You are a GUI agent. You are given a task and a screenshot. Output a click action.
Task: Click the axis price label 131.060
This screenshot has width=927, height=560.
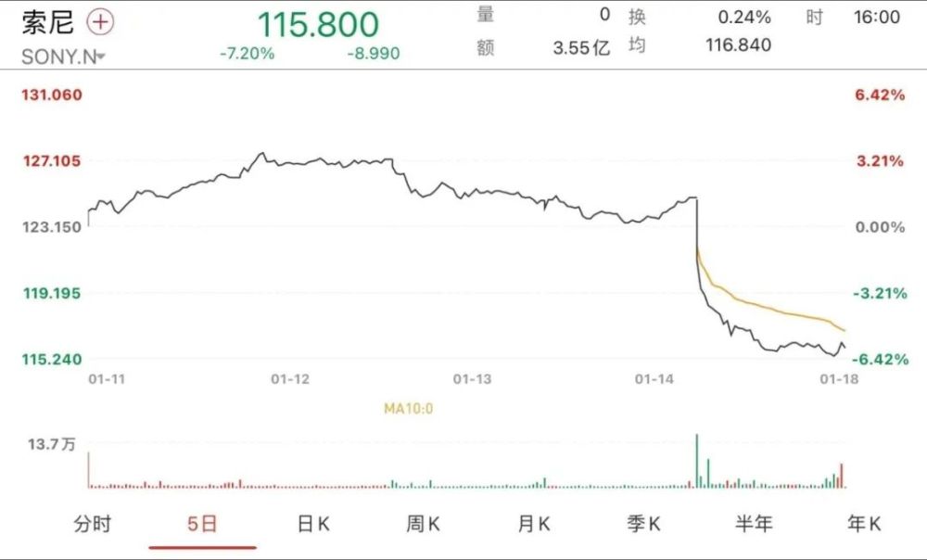(49, 95)
